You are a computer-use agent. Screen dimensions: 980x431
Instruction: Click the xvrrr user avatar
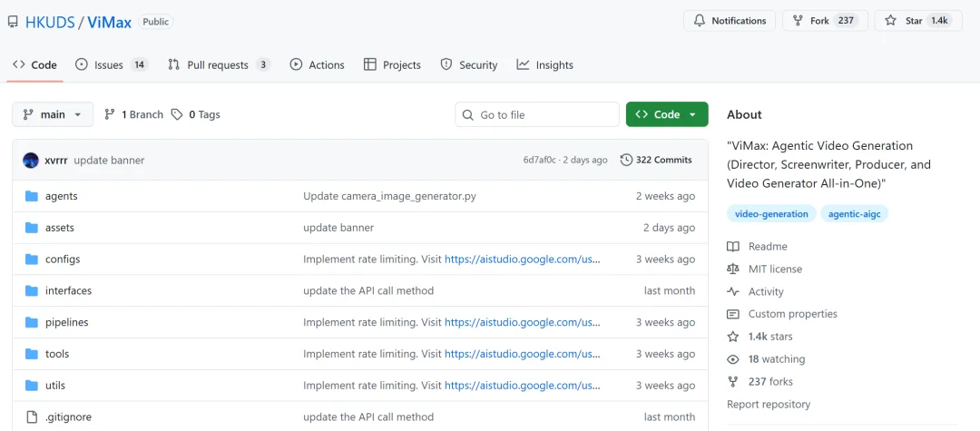click(x=31, y=161)
